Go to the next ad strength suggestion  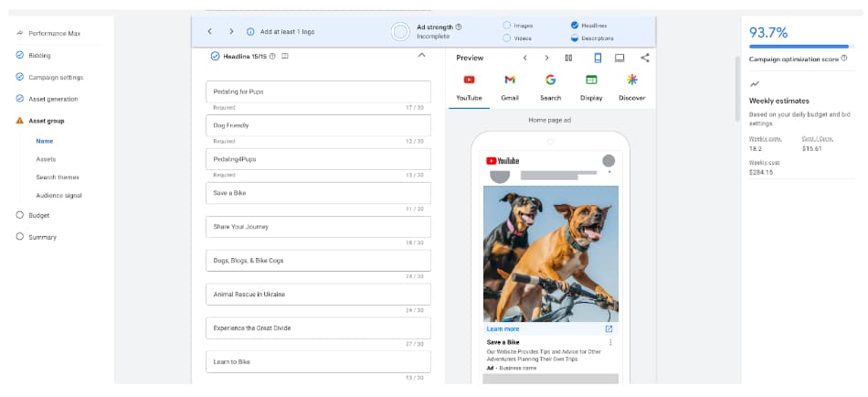[231, 32]
